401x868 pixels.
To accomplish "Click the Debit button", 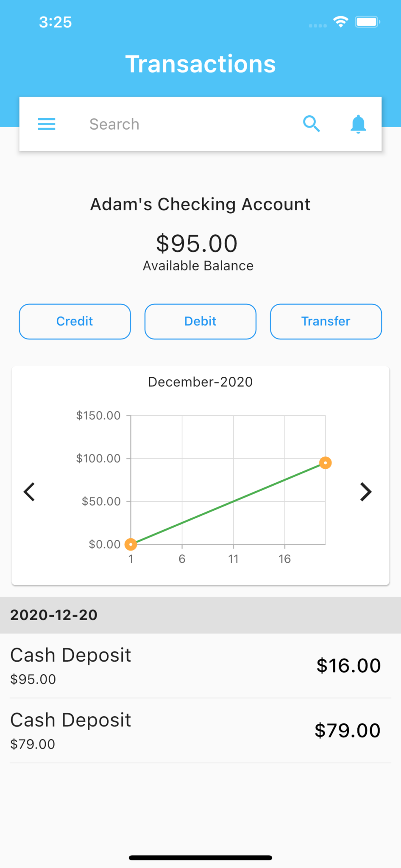I will pyautogui.click(x=200, y=321).
